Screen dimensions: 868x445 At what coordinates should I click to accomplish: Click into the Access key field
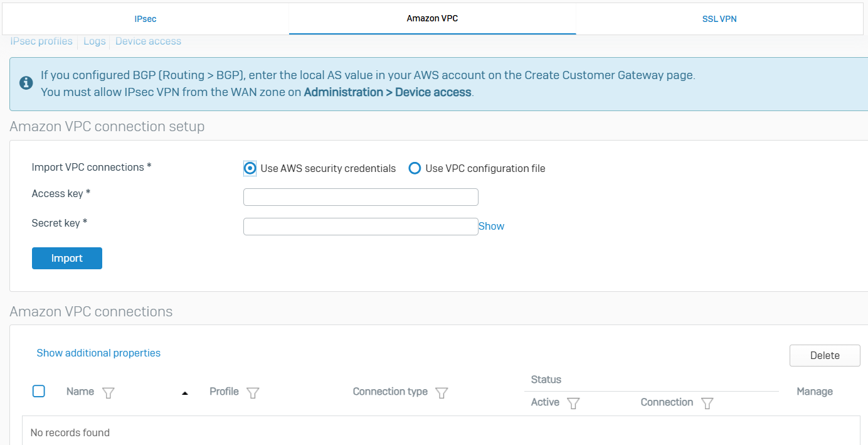click(x=361, y=197)
